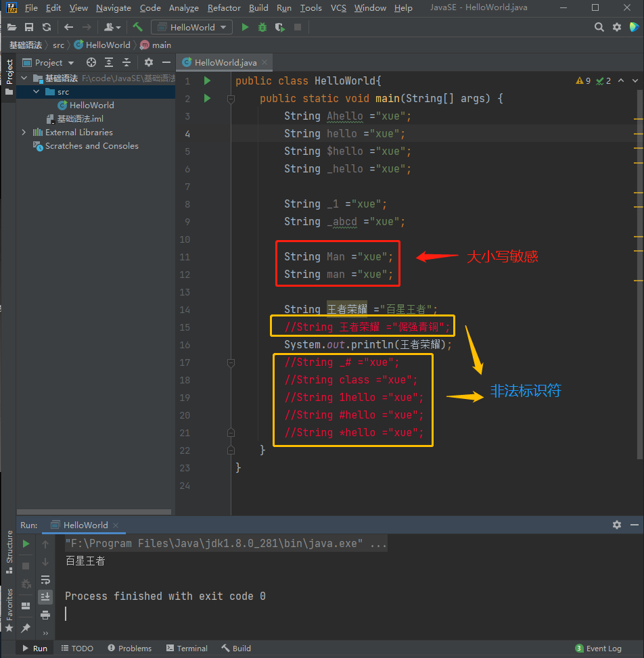This screenshot has height=658, width=644.
Task: Hide the Project panel with minus icon
Action: tap(166, 62)
